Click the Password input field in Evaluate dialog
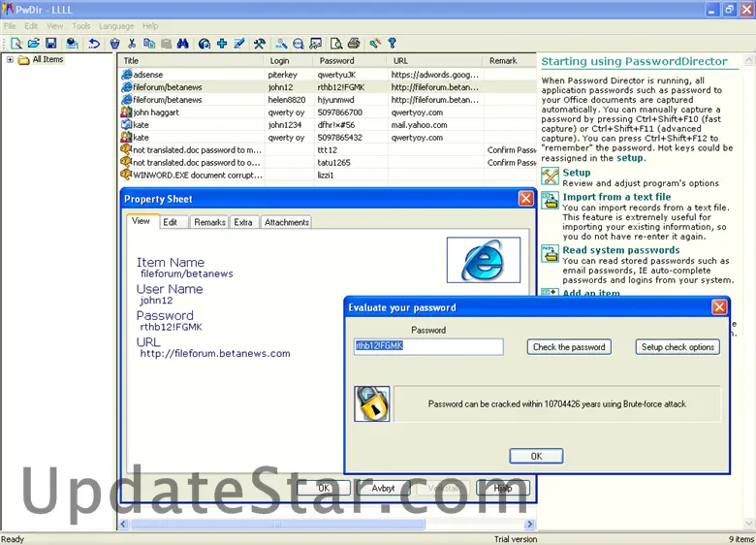Image resolution: width=756 pixels, height=545 pixels. 428,346
